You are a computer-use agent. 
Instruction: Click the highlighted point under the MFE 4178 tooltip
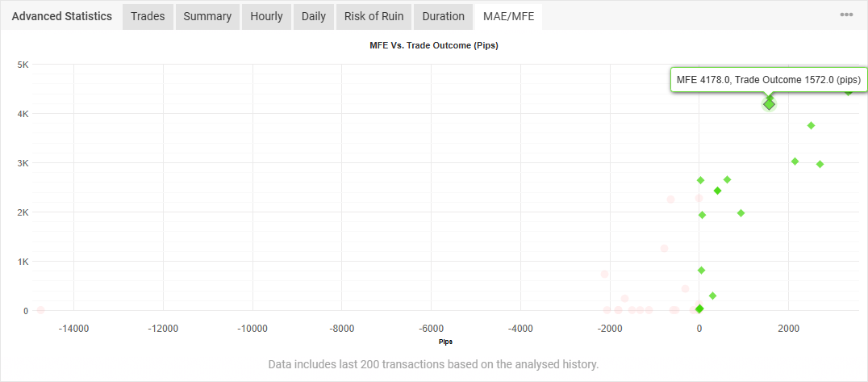tap(769, 104)
